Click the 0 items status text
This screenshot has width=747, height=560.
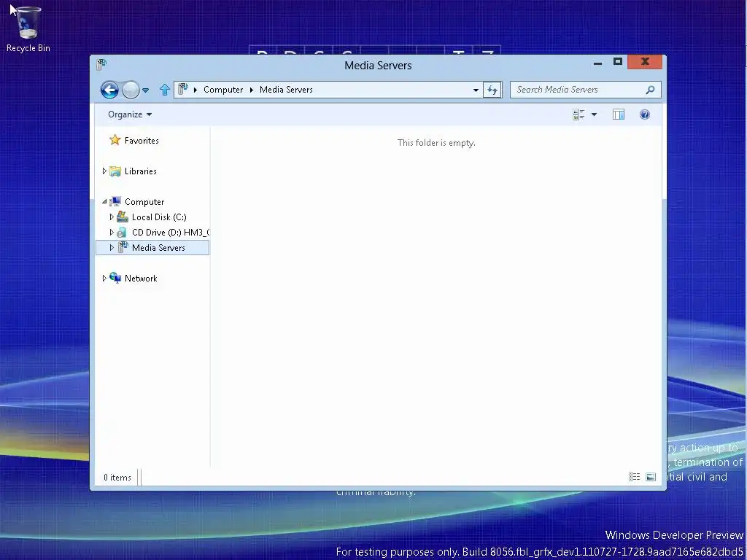[117, 477]
